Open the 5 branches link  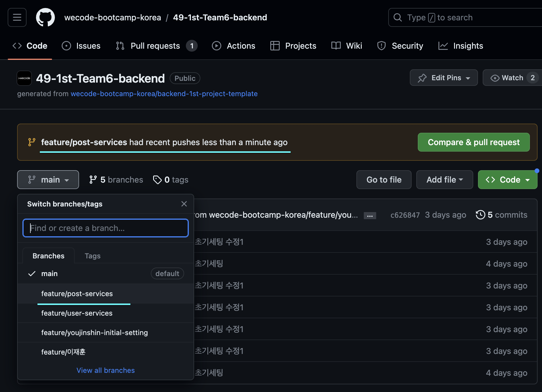[116, 180]
